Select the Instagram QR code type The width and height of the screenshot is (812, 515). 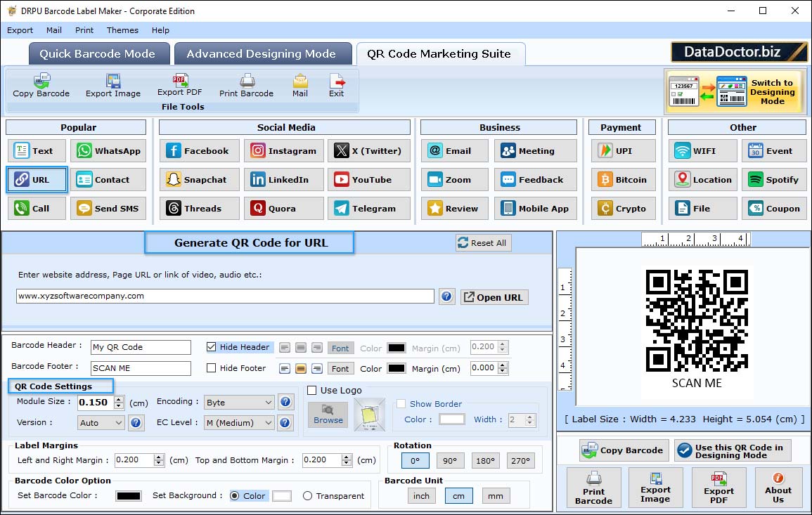(x=284, y=150)
